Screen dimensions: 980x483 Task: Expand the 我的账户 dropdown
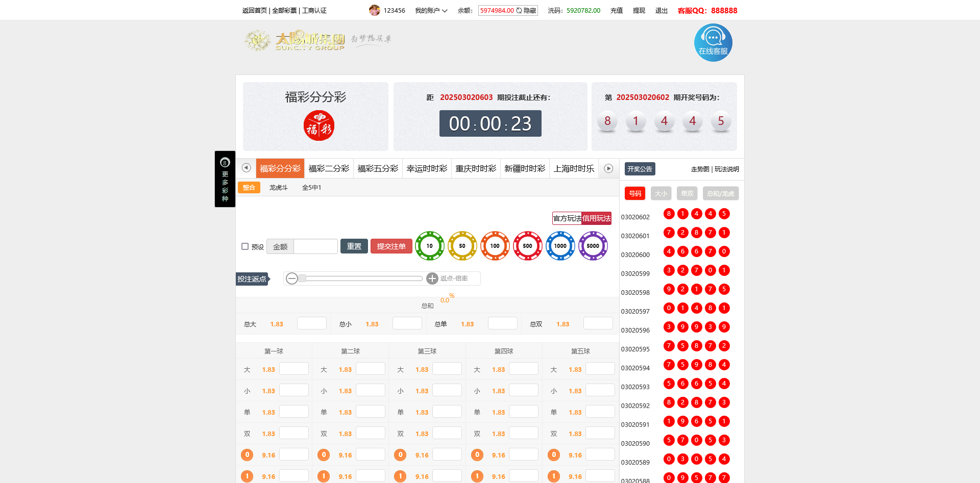(x=431, y=11)
